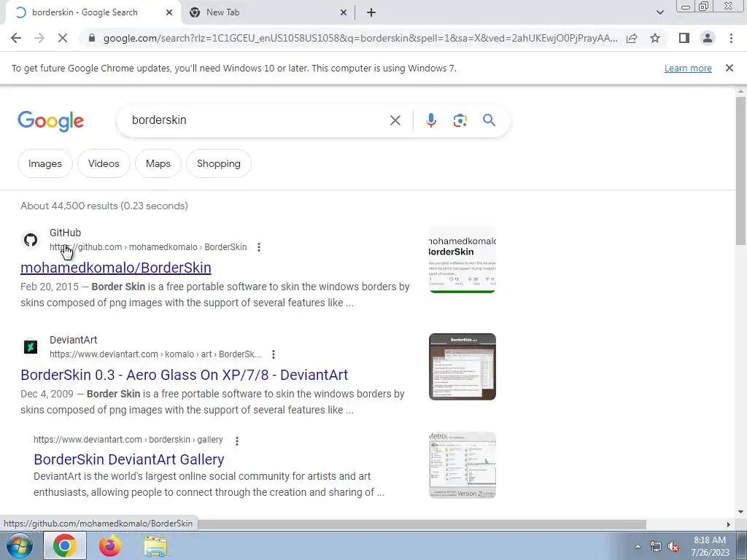Open the Chrome profile menu
This screenshot has height=560, width=747.
(x=708, y=38)
